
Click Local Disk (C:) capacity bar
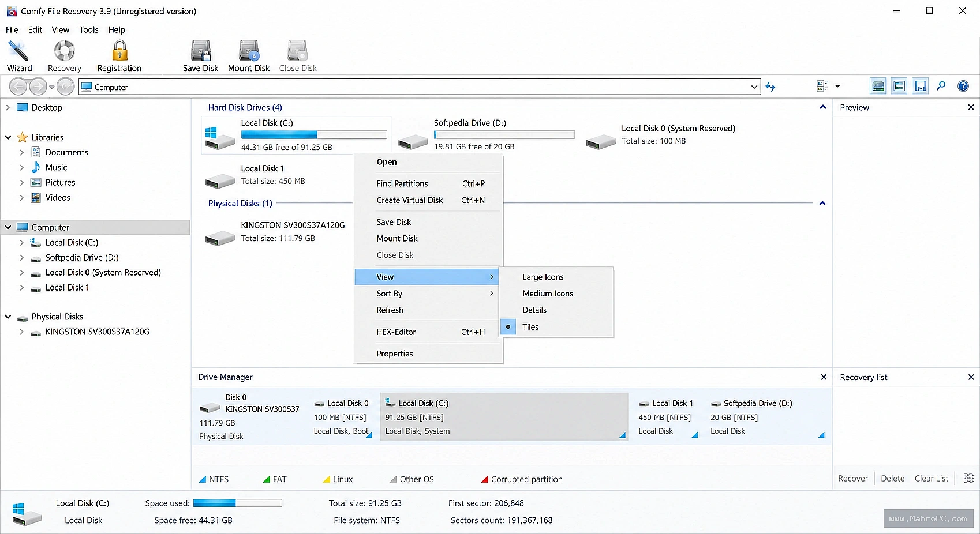[x=314, y=135]
